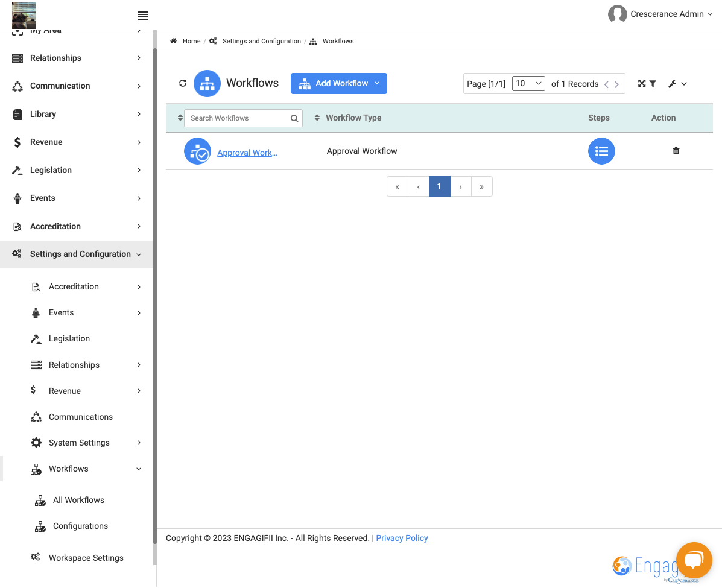Viewport: 722px width, 588px height.
Task: Jump to last page button
Action: 482,186
